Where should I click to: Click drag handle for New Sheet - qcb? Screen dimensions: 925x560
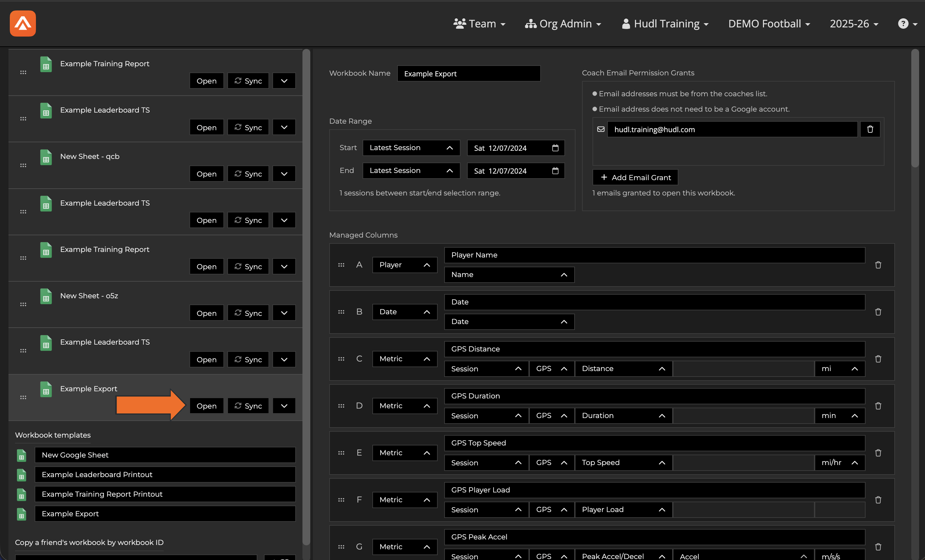23,165
